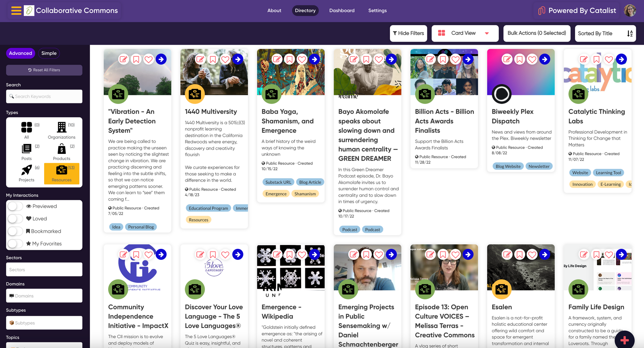Click the Search Keywords input field
This screenshot has width=644, height=348.
[44, 97]
